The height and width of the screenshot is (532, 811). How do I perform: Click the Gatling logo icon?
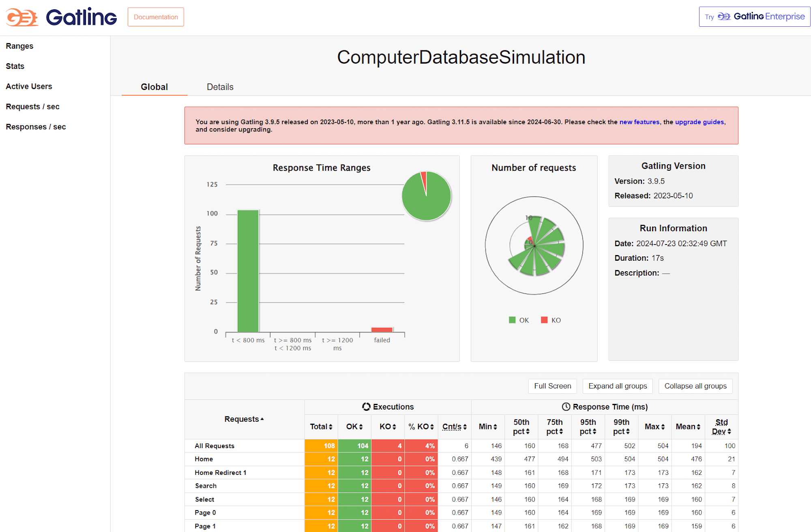tap(22, 17)
